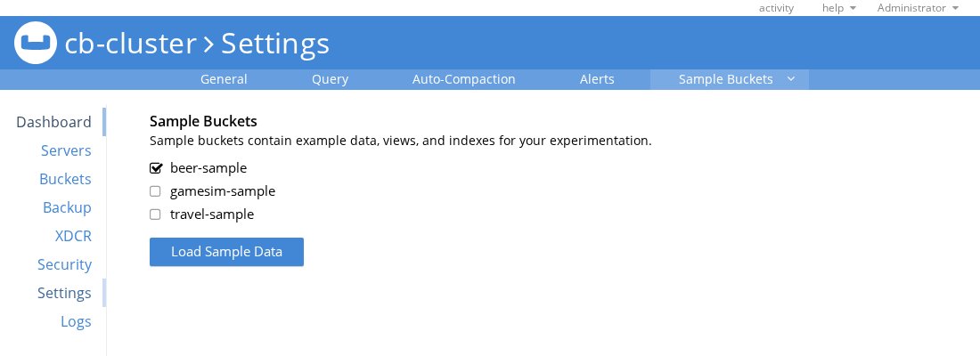
Task: Go to Buckets in the sidebar
Action: click(x=65, y=179)
